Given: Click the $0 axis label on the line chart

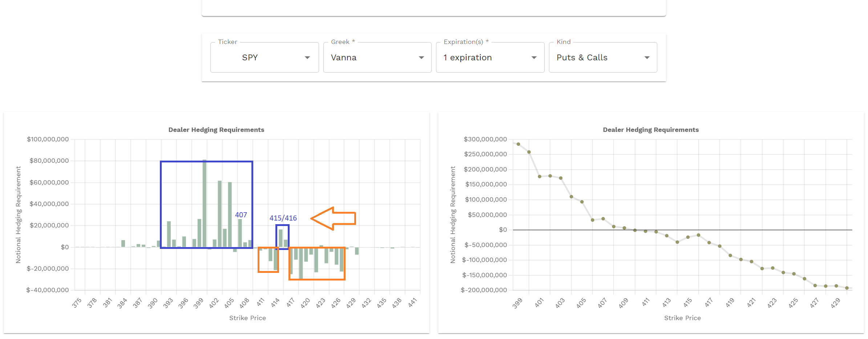Looking at the screenshot, I should coord(503,230).
